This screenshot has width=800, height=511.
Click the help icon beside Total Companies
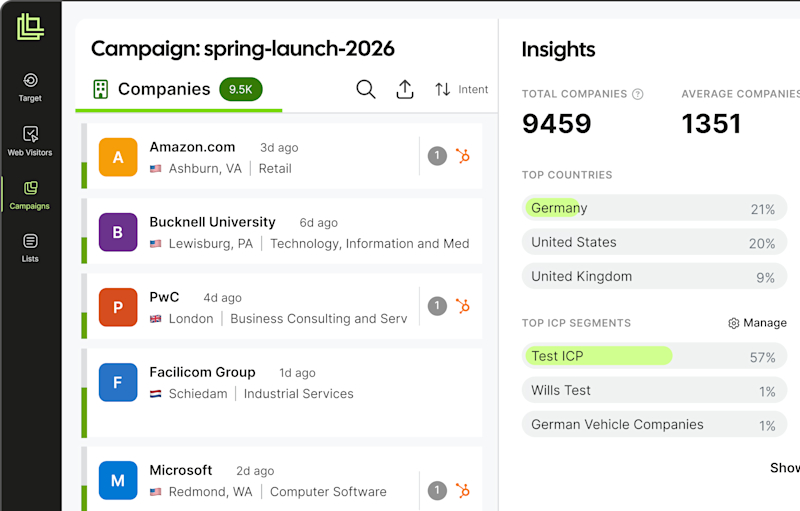(638, 94)
